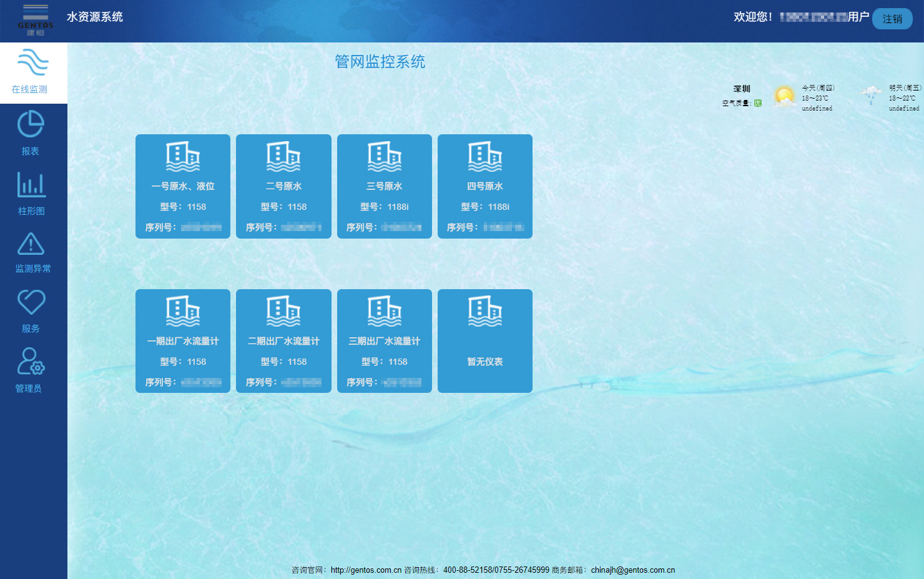The height and width of the screenshot is (579, 924).
Task: Click the chinajh@gentos.com.cn email address
Action: (x=632, y=570)
